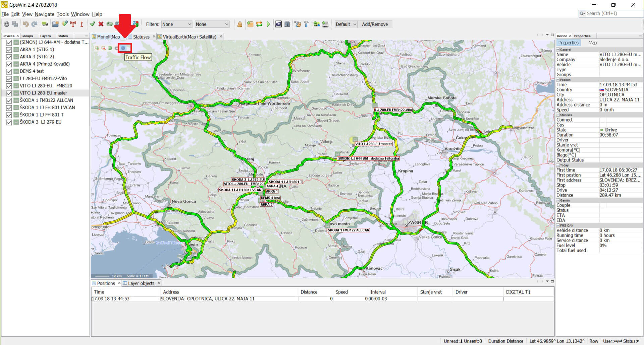Click the red X toolbar icon
The width and height of the screenshot is (644, 345).
[x=101, y=24]
